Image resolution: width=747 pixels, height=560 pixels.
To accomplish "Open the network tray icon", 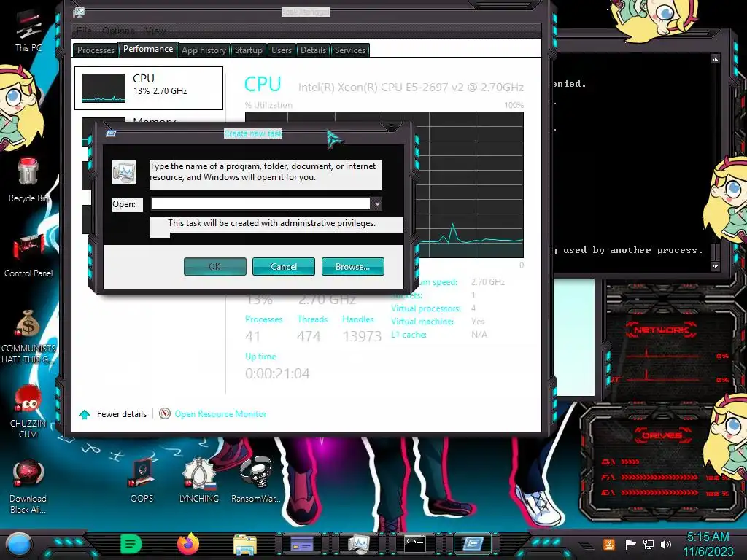I will click(x=649, y=544).
